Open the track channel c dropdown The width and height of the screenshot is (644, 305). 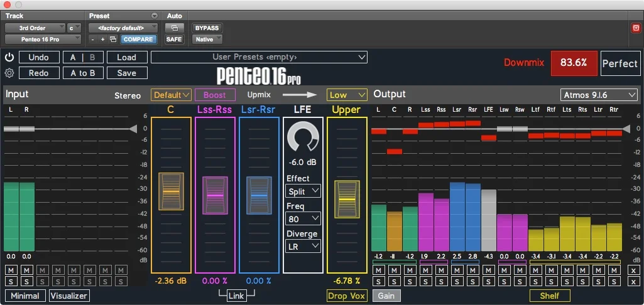point(74,28)
